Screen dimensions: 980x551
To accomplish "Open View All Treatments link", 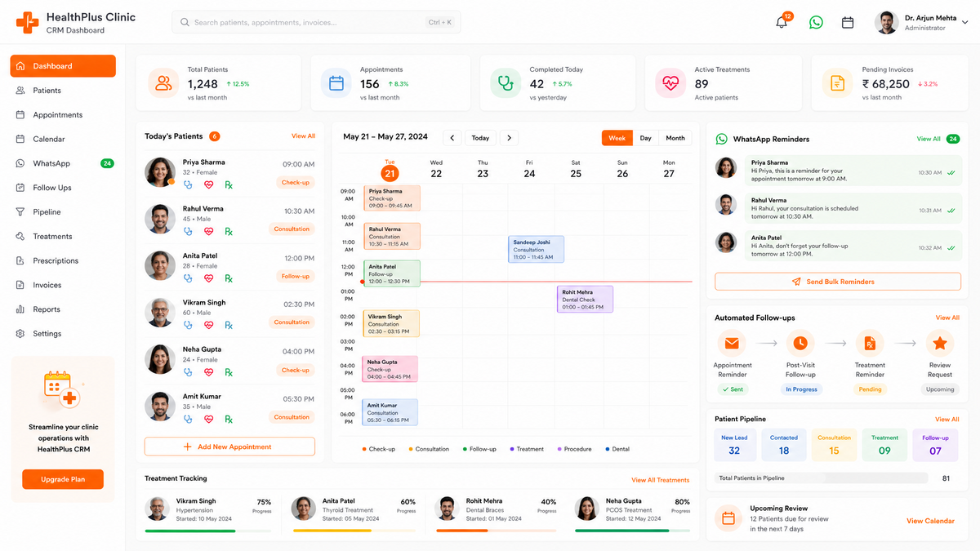I will click(660, 480).
